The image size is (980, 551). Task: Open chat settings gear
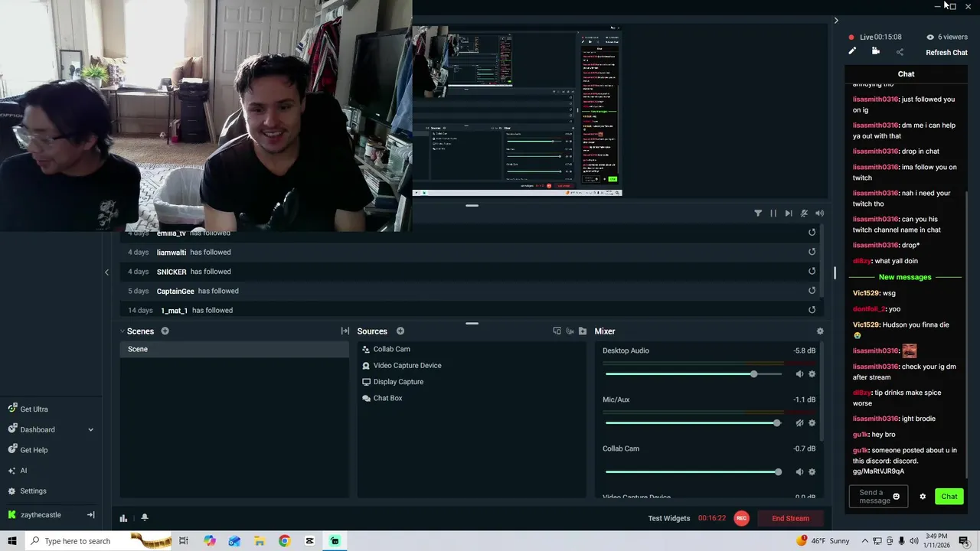coord(923,497)
